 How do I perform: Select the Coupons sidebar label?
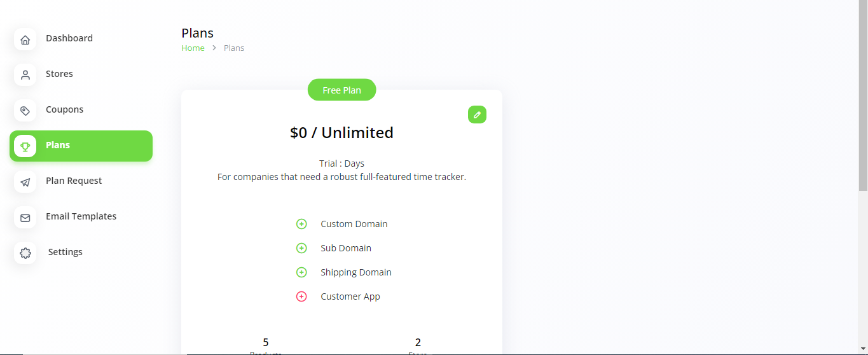(x=64, y=109)
